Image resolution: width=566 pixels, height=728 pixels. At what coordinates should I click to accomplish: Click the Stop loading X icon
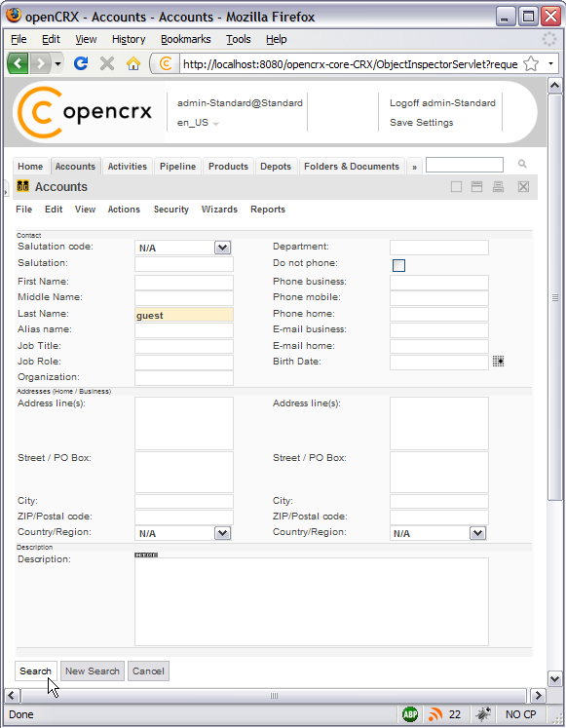[107, 63]
